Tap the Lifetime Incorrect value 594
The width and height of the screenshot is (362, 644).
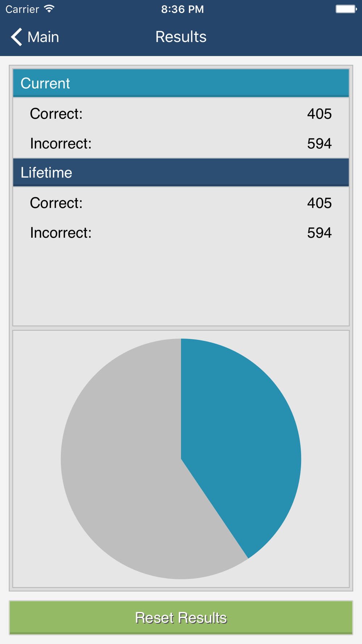319,233
